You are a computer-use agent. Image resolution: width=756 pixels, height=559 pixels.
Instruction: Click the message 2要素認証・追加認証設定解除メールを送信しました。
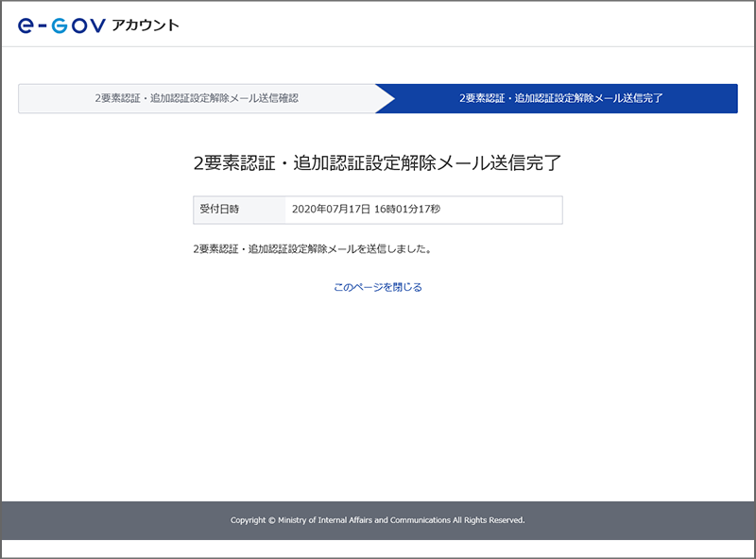(313, 249)
